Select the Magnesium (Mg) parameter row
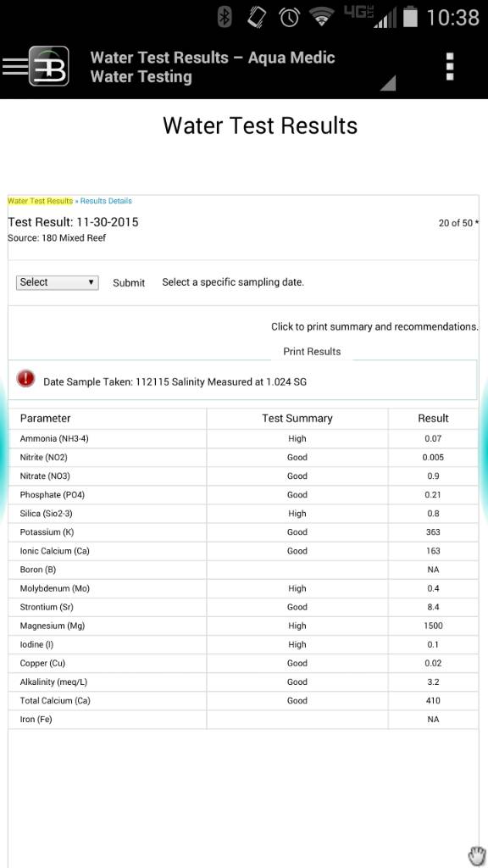 tap(243, 626)
